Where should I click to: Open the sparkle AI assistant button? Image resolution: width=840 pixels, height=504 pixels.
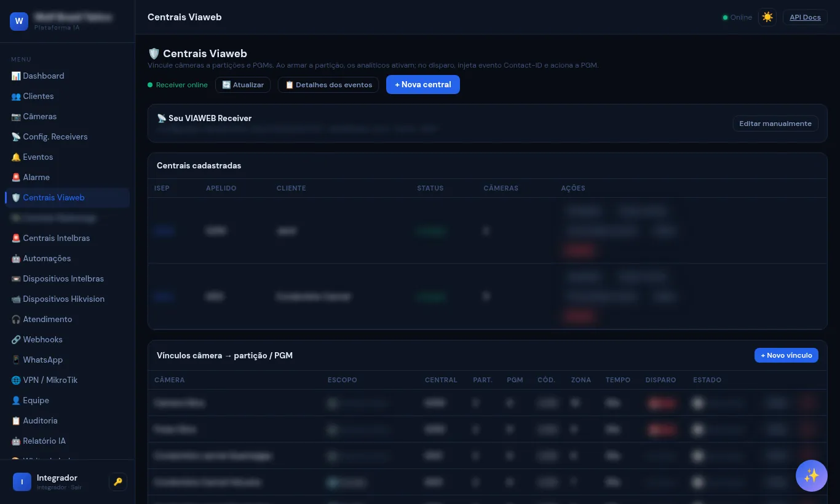pyautogui.click(x=812, y=476)
